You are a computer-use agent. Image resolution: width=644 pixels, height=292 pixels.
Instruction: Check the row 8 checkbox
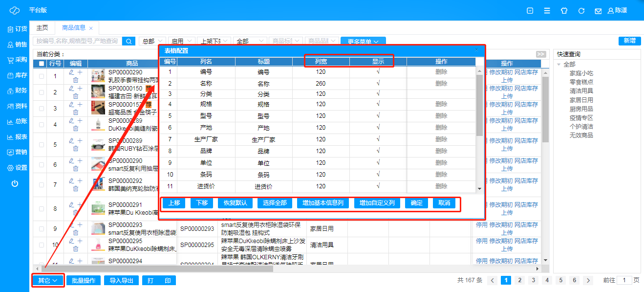pyautogui.click(x=41, y=208)
